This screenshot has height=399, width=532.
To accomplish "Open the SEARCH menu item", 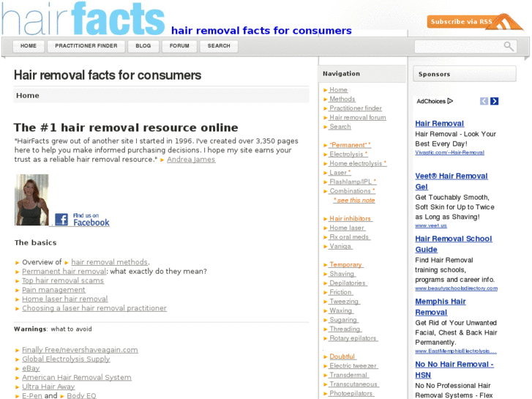I will pyautogui.click(x=219, y=46).
